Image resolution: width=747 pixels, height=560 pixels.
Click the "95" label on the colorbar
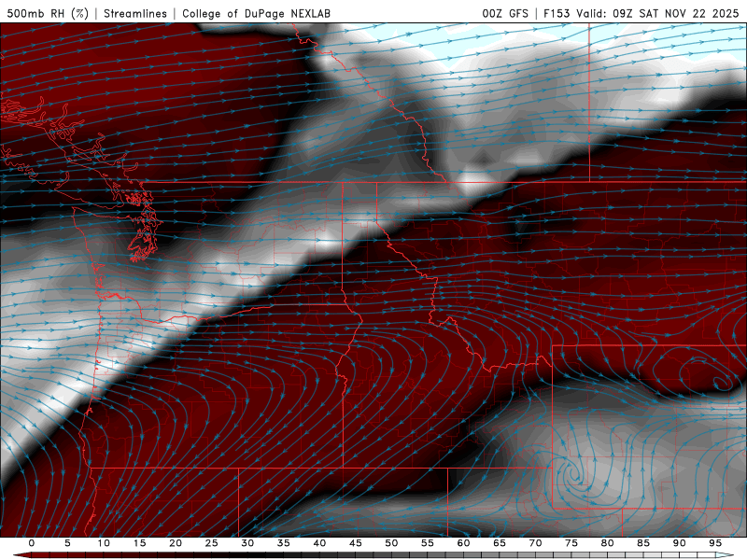(715, 543)
